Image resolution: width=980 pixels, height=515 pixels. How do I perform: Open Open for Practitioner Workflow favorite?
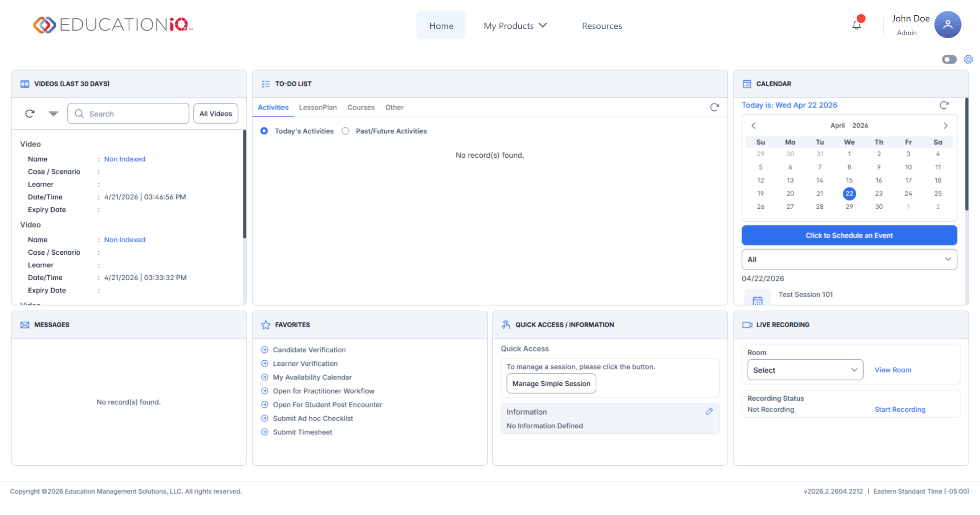click(x=323, y=391)
